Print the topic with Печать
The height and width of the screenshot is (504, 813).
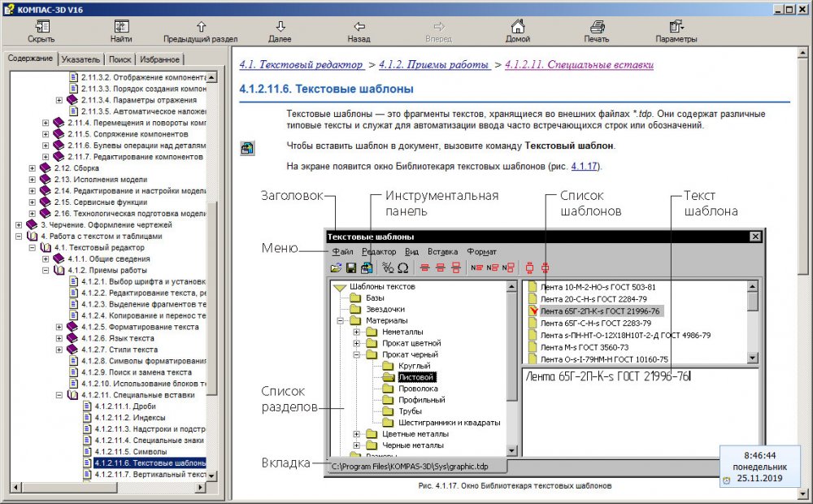[x=596, y=31]
